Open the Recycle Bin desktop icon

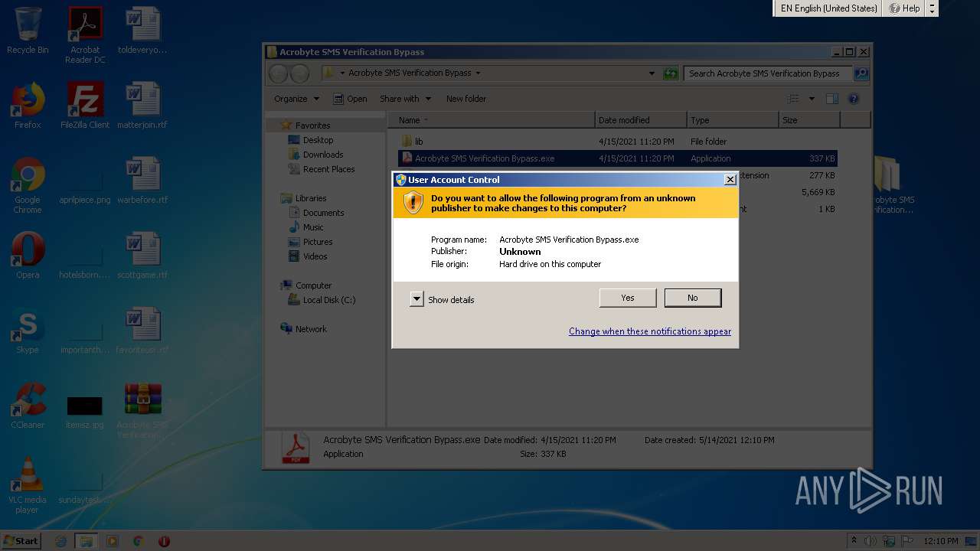pyautogui.click(x=28, y=31)
